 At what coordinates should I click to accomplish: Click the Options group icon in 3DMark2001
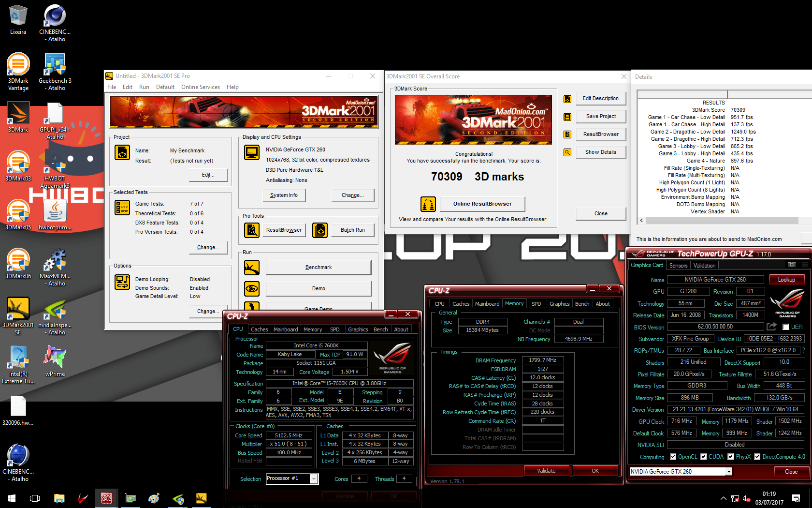pos(122,282)
